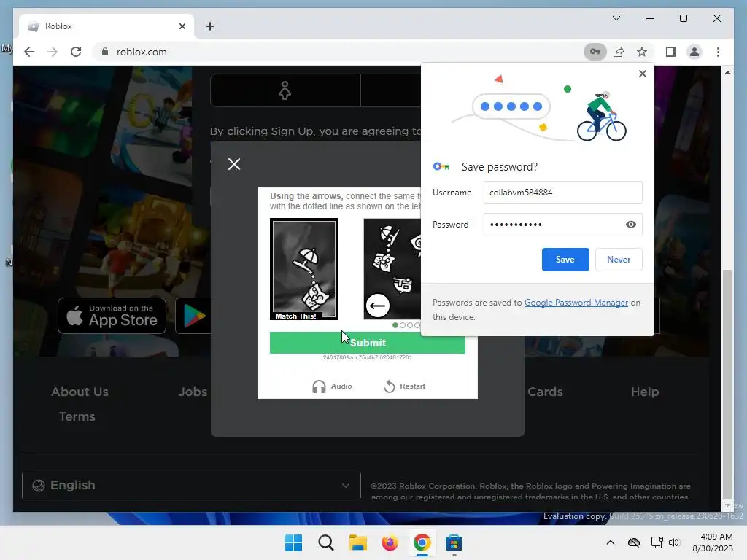Close the Save password popup
747x560 pixels.
point(642,74)
